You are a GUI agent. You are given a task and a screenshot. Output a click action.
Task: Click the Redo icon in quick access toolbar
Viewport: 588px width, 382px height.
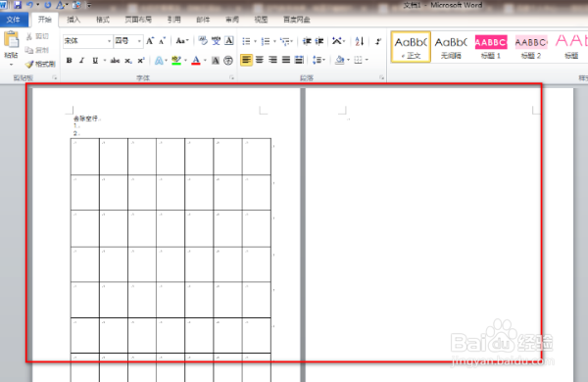click(x=48, y=5)
